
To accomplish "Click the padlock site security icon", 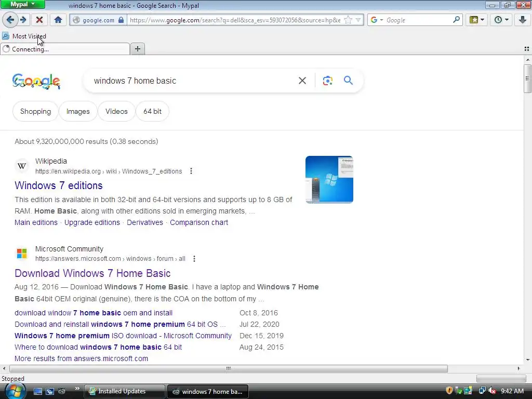I will coord(121,20).
